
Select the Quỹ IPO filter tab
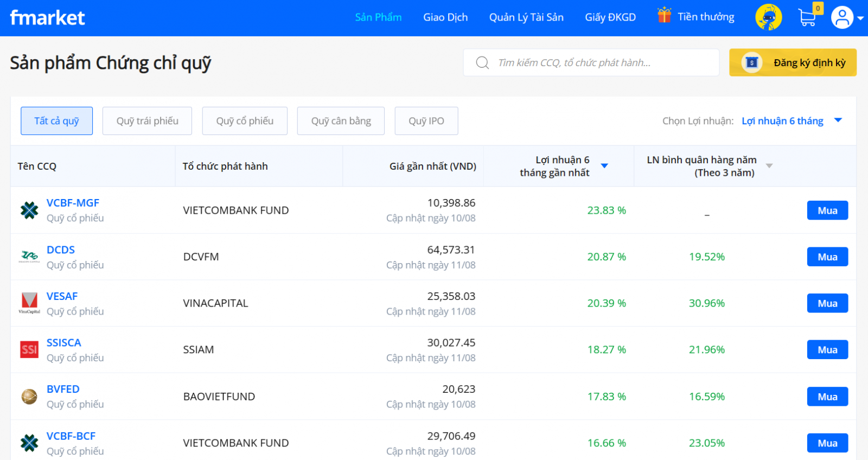click(x=426, y=121)
